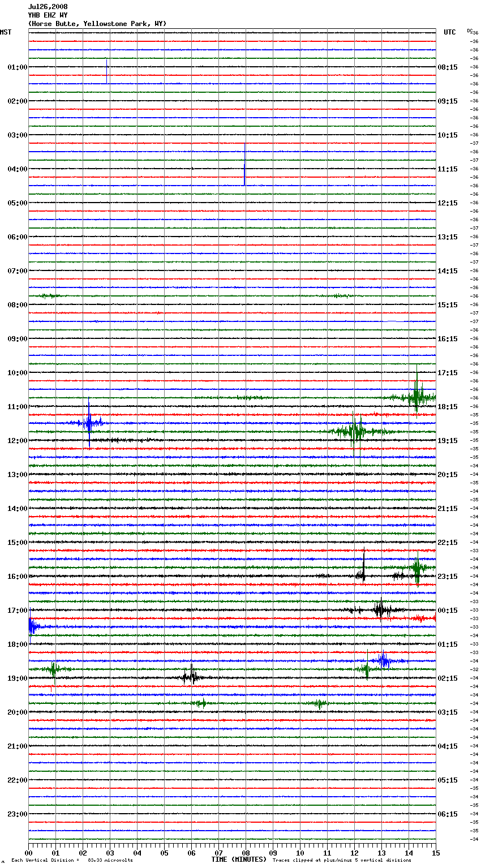Click the 16:15 UTC time label
This screenshot has height=868, width=481.
pyautogui.click(x=448, y=339)
